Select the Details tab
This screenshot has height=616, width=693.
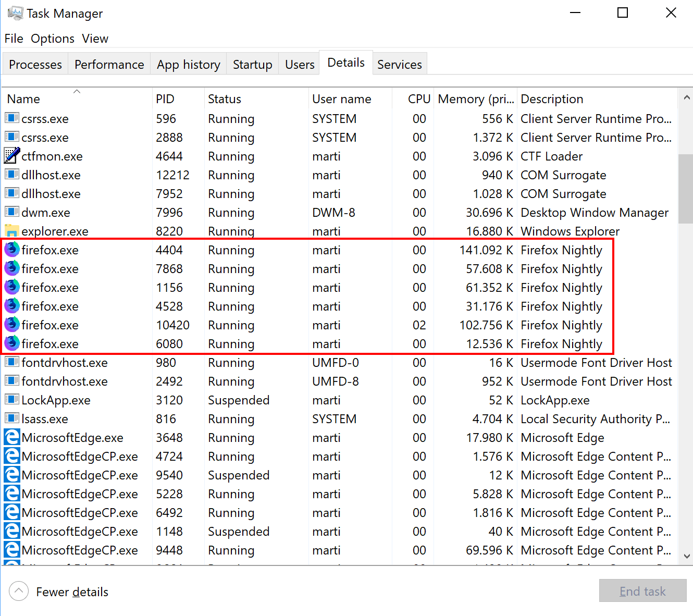(346, 63)
